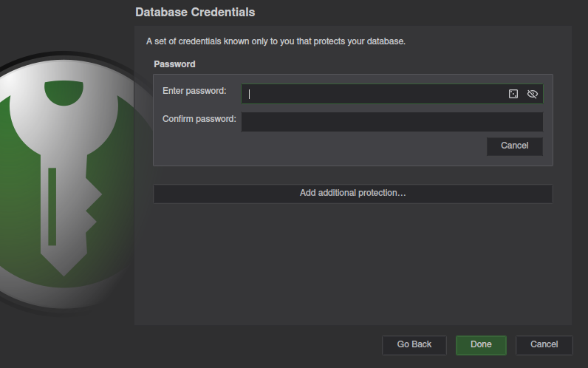This screenshot has height=368, width=588.
Task: Click the vertical green slot on key shaft
Action: [x=52, y=206]
